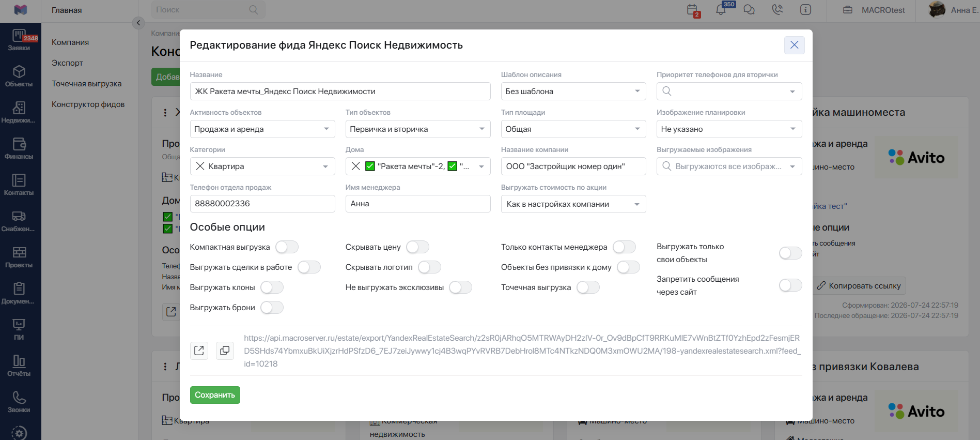The image size is (980, 440).
Task: Clear the selected Квартира category
Action: point(200,166)
